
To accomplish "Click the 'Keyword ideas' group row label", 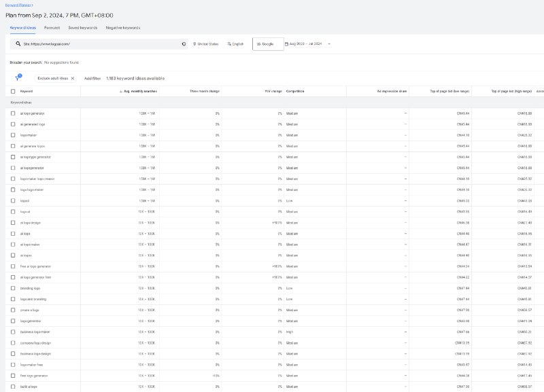I will point(21,103).
